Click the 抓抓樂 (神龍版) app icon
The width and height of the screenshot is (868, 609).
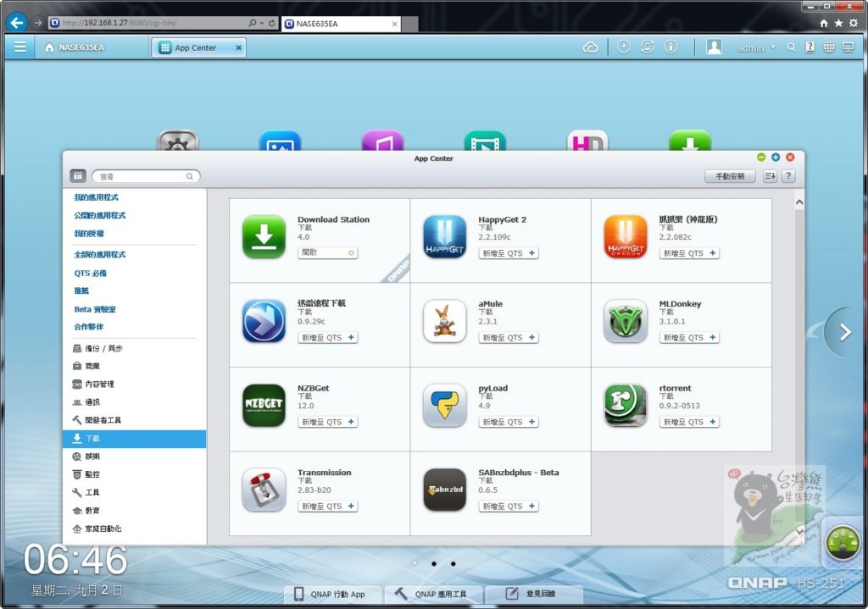coord(626,237)
